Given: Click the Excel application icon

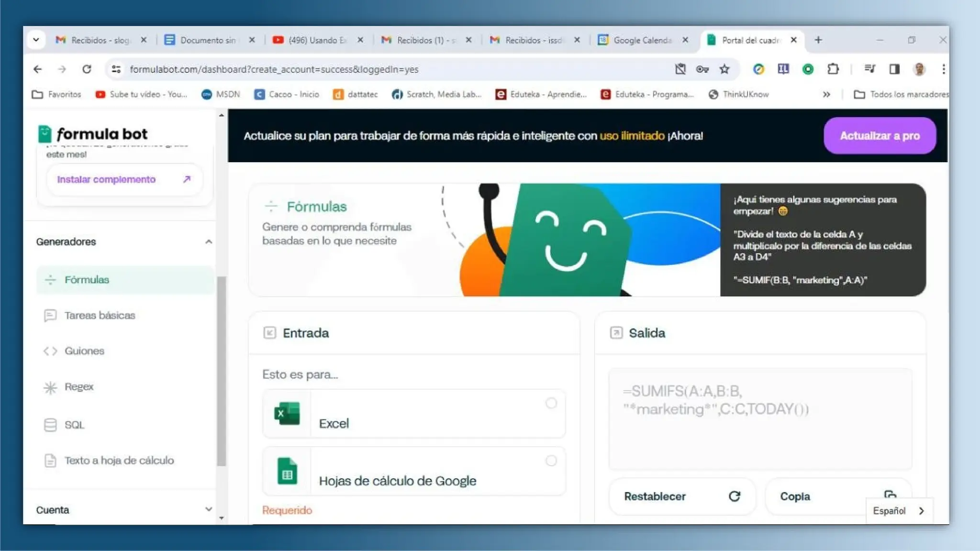Looking at the screenshot, I should pos(287,414).
